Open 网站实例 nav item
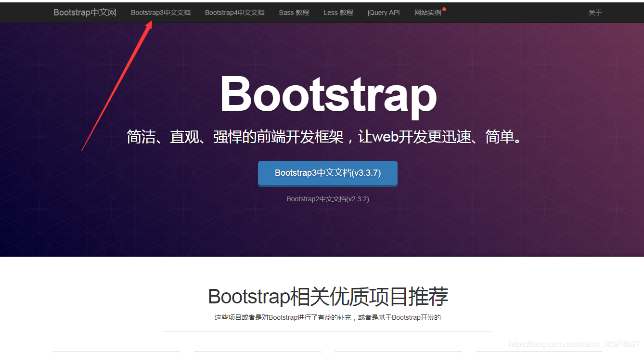The height and width of the screenshot is (353, 644). point(428,13)
